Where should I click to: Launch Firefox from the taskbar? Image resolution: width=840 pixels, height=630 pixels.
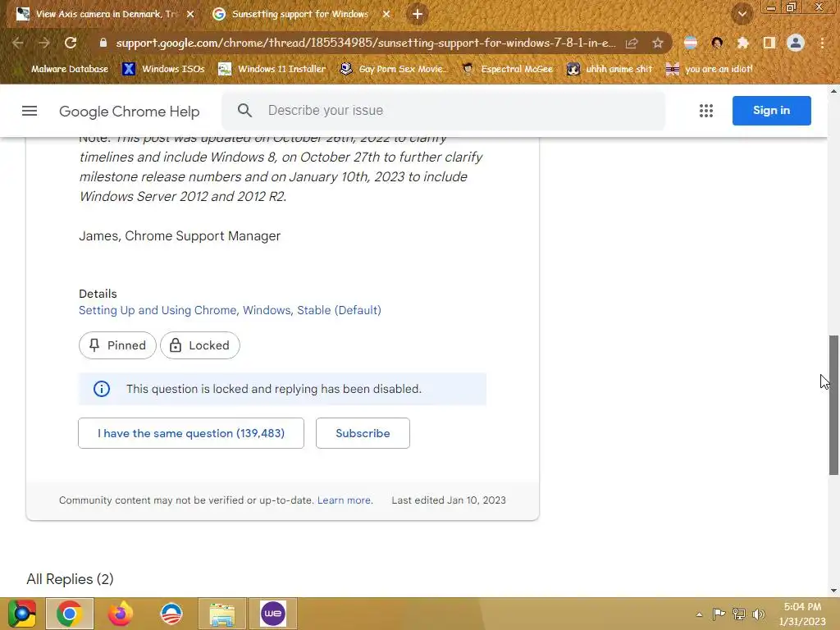(120, 614)
